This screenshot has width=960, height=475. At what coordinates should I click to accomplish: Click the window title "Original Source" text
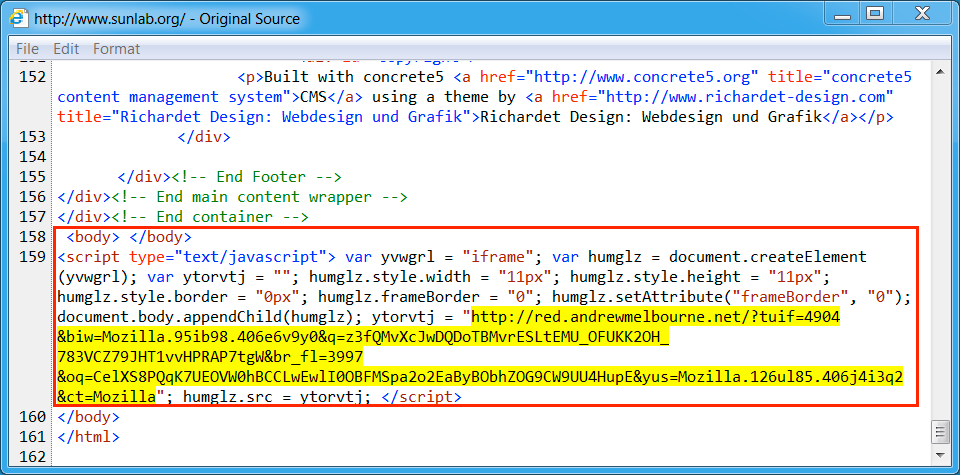tap(249, 19)
